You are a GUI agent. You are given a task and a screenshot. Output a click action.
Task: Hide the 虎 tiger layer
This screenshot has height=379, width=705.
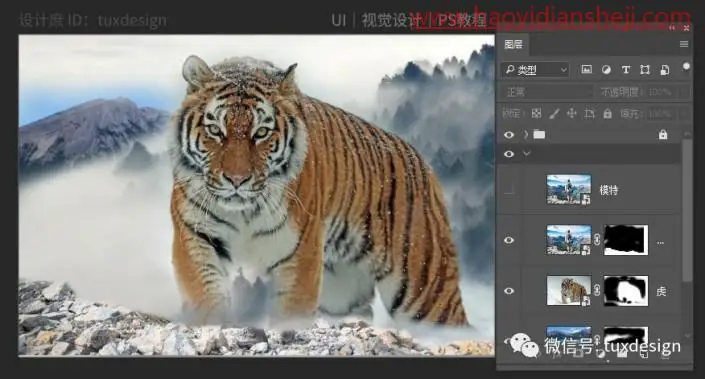pos(509,291)
